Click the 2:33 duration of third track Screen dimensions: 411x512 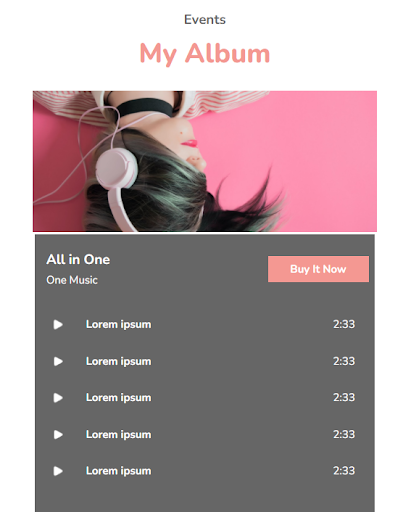344,398
